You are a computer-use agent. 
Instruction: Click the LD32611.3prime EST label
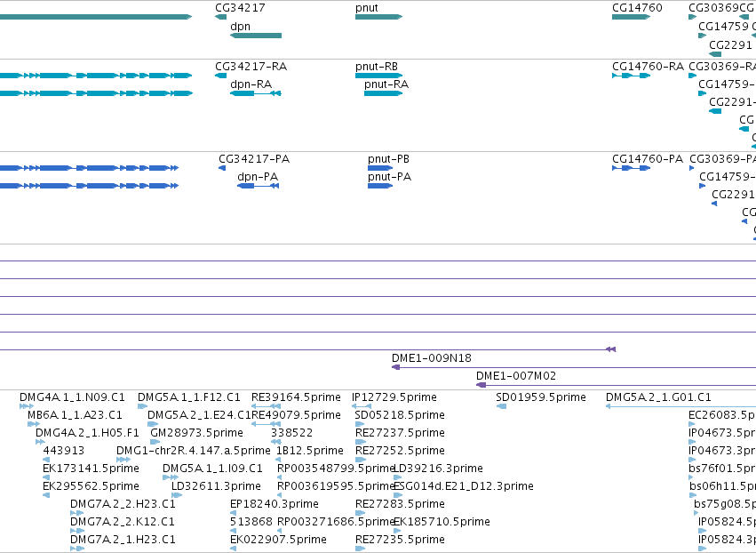click(x=216, y=486)
